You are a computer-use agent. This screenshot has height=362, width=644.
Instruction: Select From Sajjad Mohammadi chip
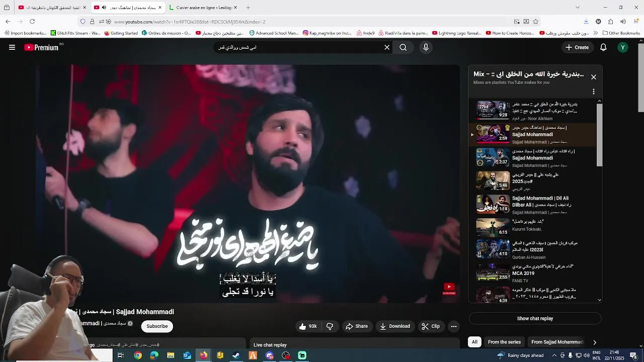tap(557, 342)
